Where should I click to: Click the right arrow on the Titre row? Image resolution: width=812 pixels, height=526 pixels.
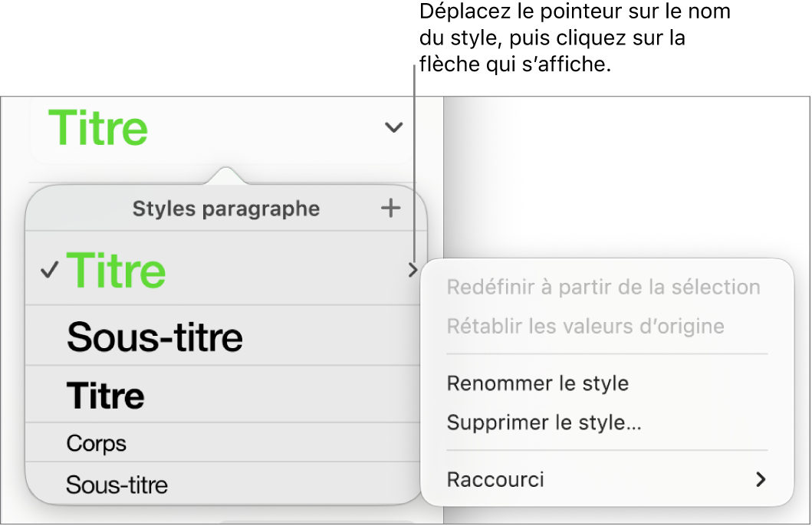click(x=412, y=270)
